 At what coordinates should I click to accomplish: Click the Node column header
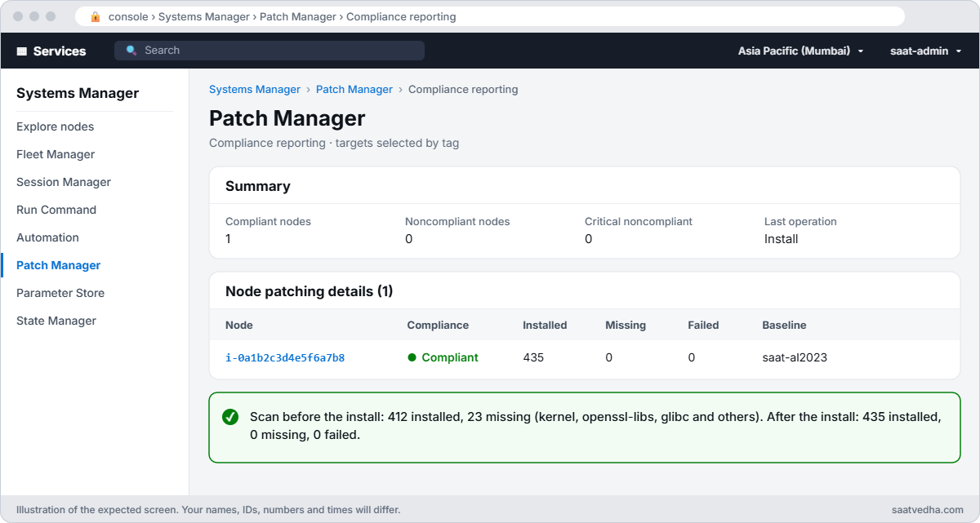(239, 325)
